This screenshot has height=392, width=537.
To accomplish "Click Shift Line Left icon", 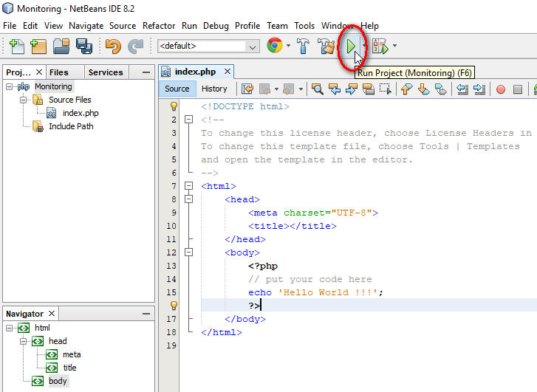I will coord(462,89).
